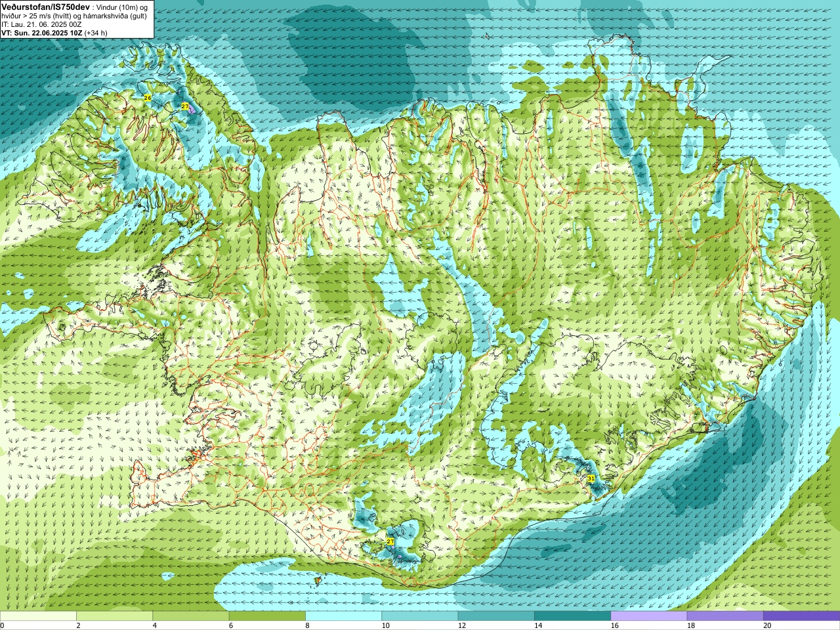Image resolution: width=840 pixels, height=630 pixels.
Task: Click the legend scale number "10"
Action: point(386,625)
